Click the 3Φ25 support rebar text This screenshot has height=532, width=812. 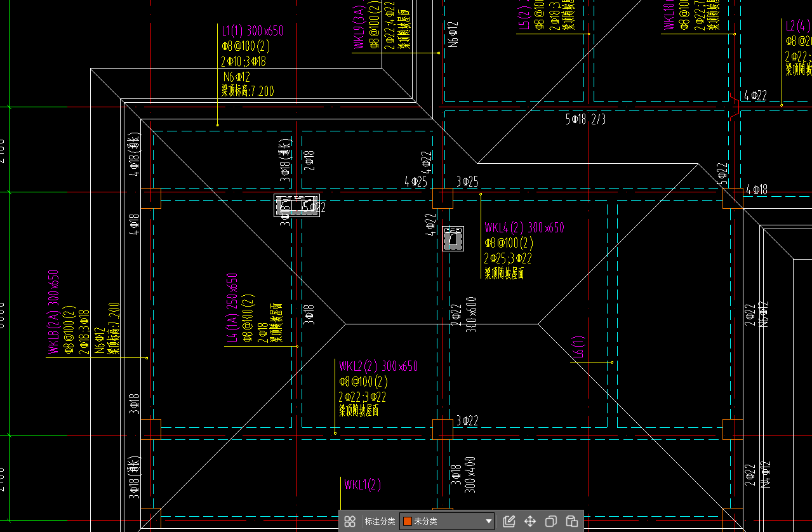pos(467,182)
